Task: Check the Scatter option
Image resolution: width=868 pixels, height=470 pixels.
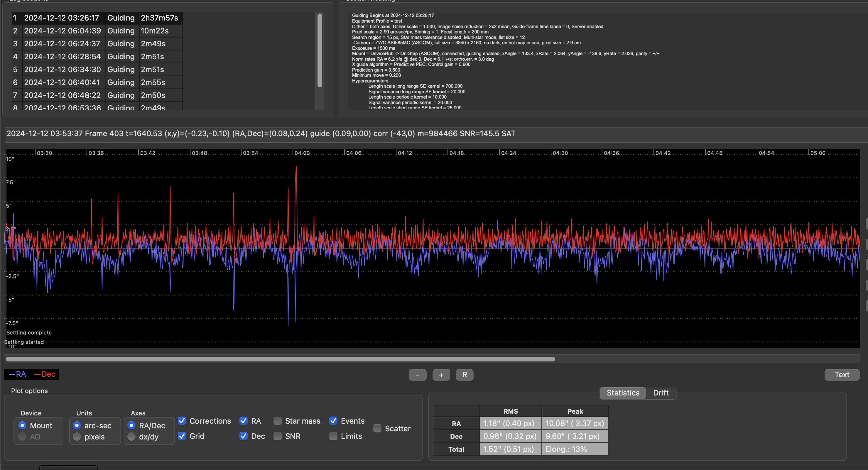Action: pyautogui.click(x=377, y=429)
